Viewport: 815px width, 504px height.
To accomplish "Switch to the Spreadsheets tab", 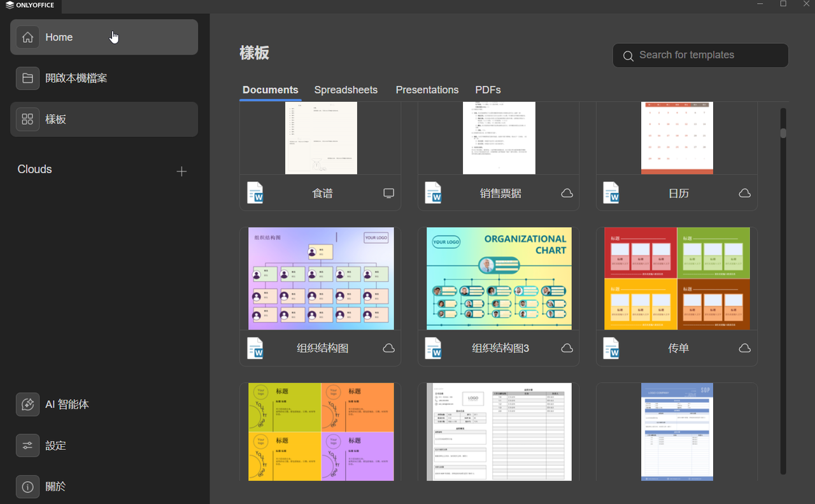I will click(x=346, y=90).
